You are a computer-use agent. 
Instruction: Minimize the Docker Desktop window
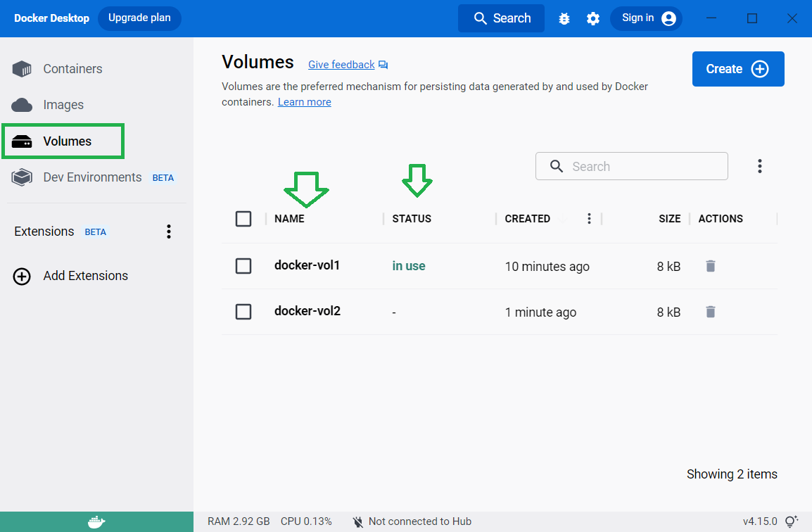point(711,18)
